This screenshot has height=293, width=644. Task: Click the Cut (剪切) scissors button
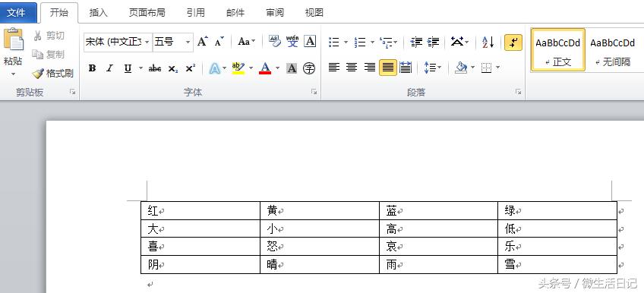point(49,36)
